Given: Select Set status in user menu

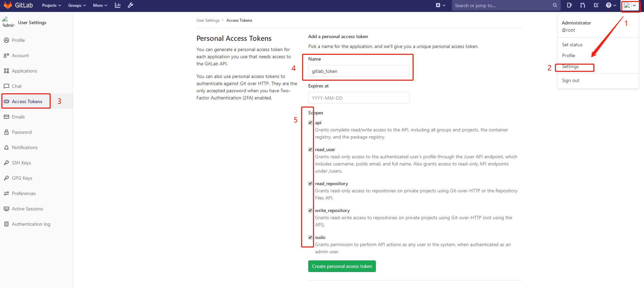Looking at the screenshot, I should [572, 45].
